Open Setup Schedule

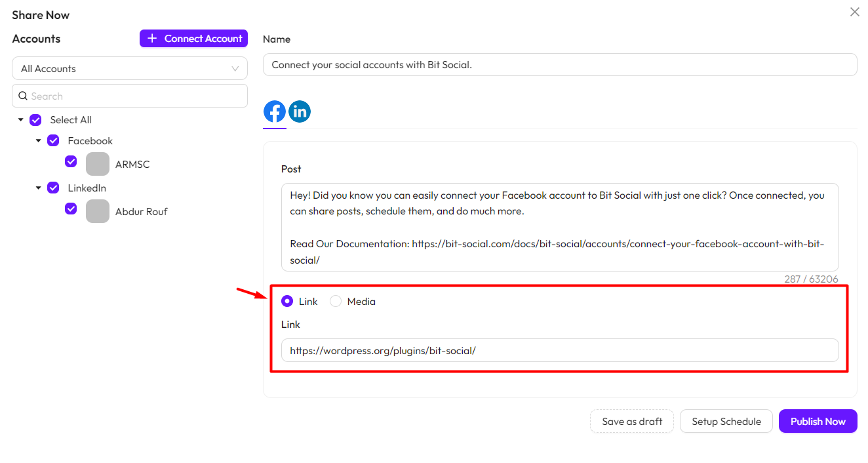click(x=726, y=422)
